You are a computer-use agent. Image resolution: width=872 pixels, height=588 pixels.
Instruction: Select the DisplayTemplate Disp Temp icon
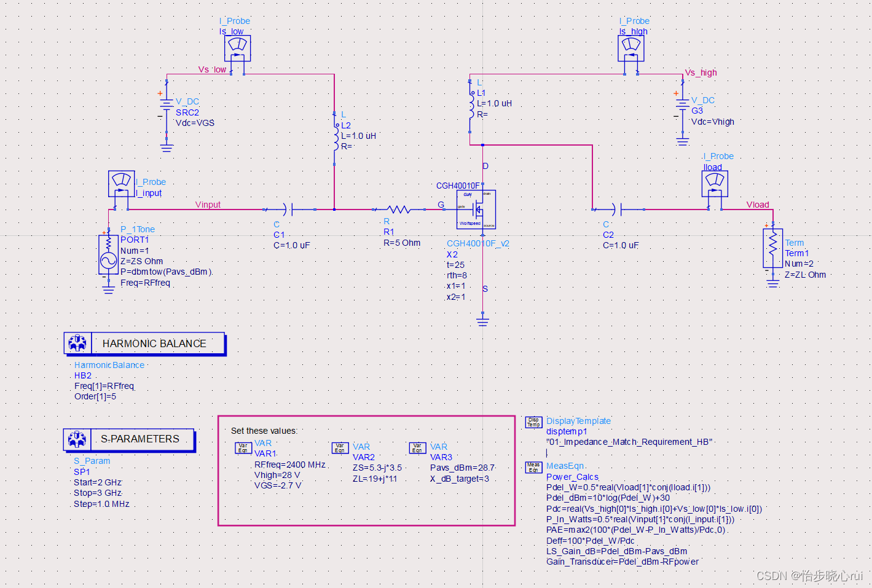(x=533, y=422)
